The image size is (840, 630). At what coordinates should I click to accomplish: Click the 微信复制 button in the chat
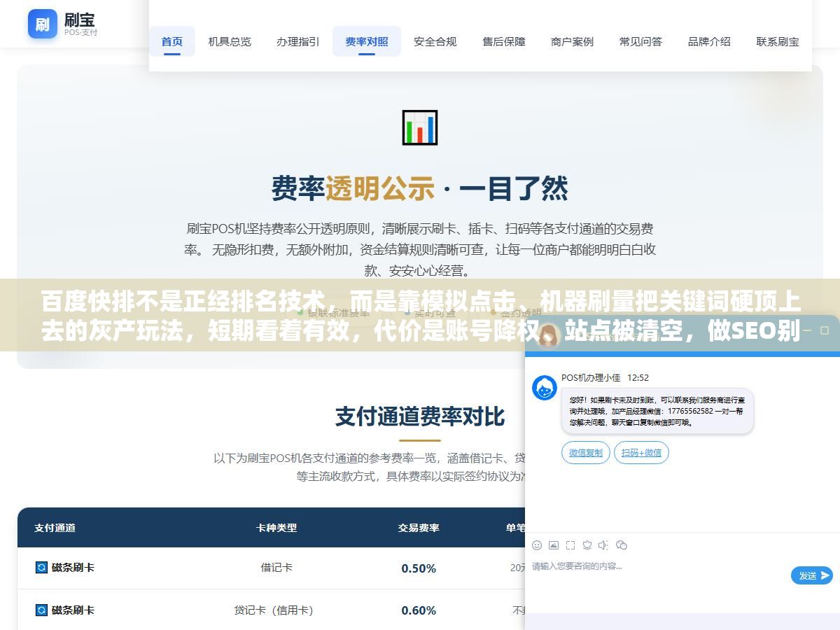tap(586, 452)
